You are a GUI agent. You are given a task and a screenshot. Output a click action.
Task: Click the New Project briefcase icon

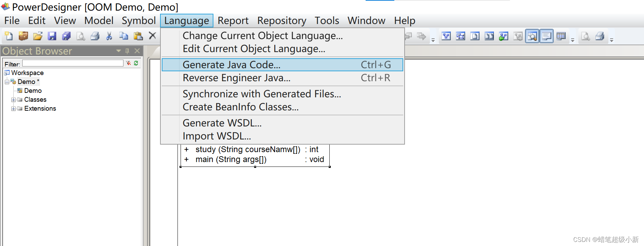pyautogui.click(x=23, y=36)
